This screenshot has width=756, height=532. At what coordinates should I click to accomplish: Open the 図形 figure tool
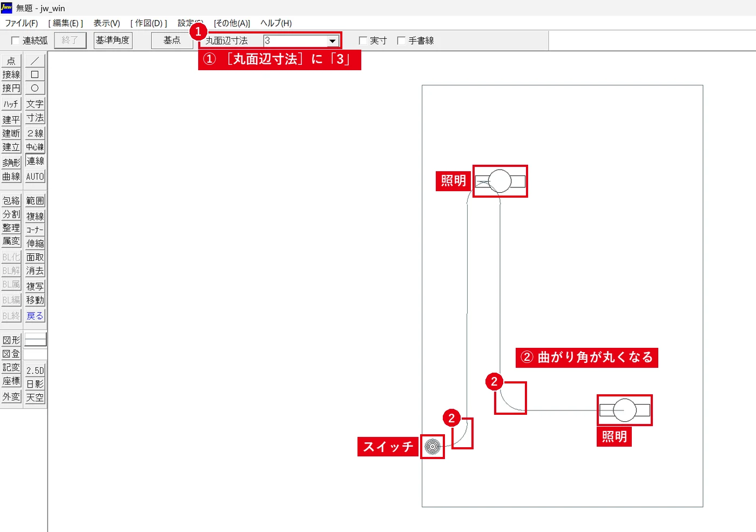pyautogui.click(x=11, y=340)
